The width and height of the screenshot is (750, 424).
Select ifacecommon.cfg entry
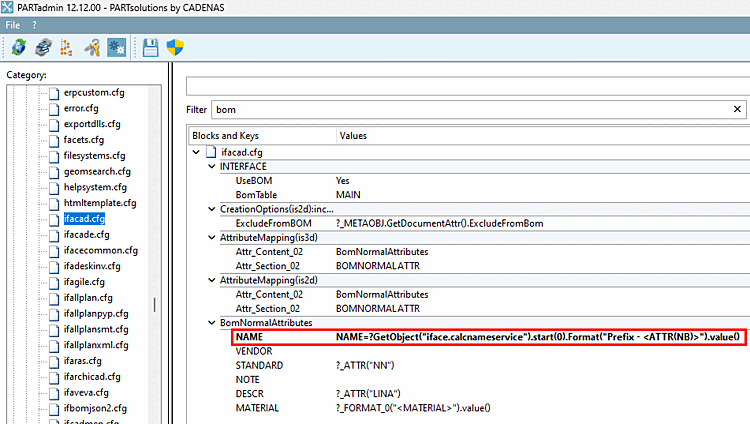100,250
